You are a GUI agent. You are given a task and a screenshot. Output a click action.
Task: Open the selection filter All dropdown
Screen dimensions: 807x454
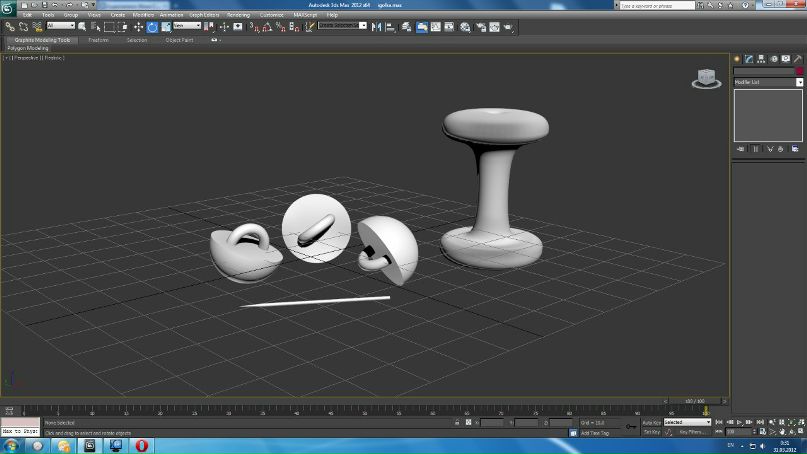pyautogui.click(x=61, y=26)
